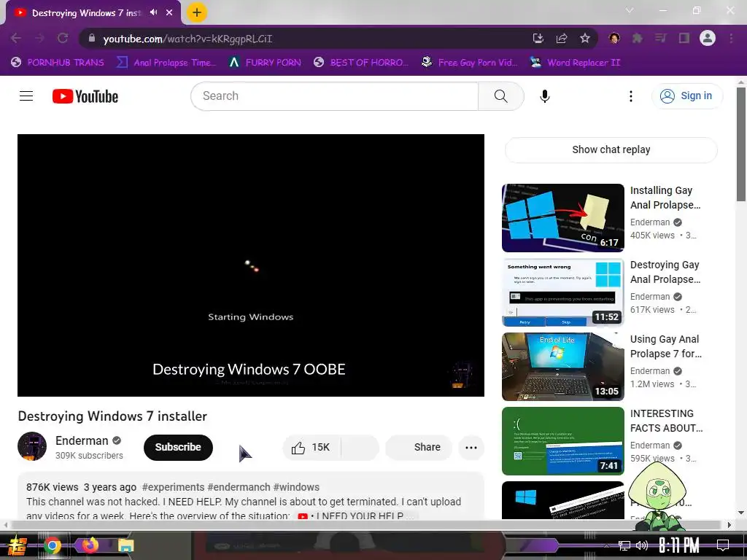Open the Extensions puzzle icon
The width and height of the screenshot is (747, 560).
click(x=637, y=38)
